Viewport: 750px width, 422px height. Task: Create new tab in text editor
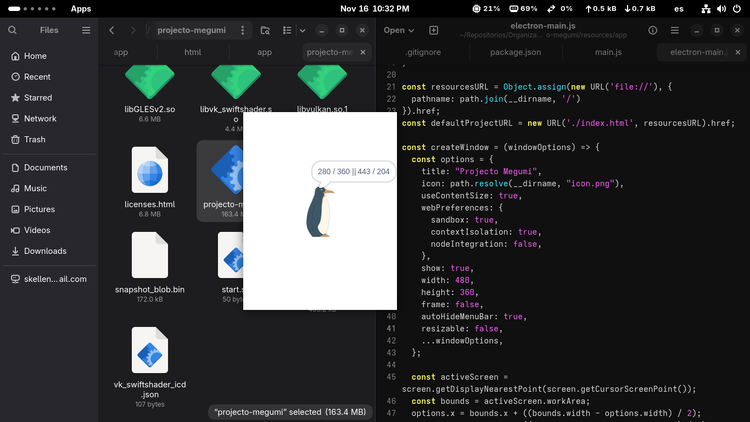tap(433, 30)
